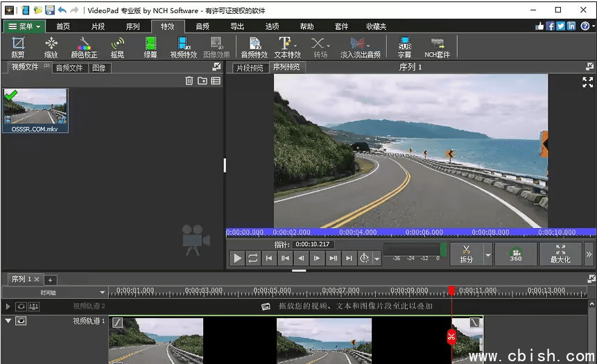The image size is (597, 364).
Task: Toggle visibility eye of 视频轨道 2
Action: click(21, 306)
